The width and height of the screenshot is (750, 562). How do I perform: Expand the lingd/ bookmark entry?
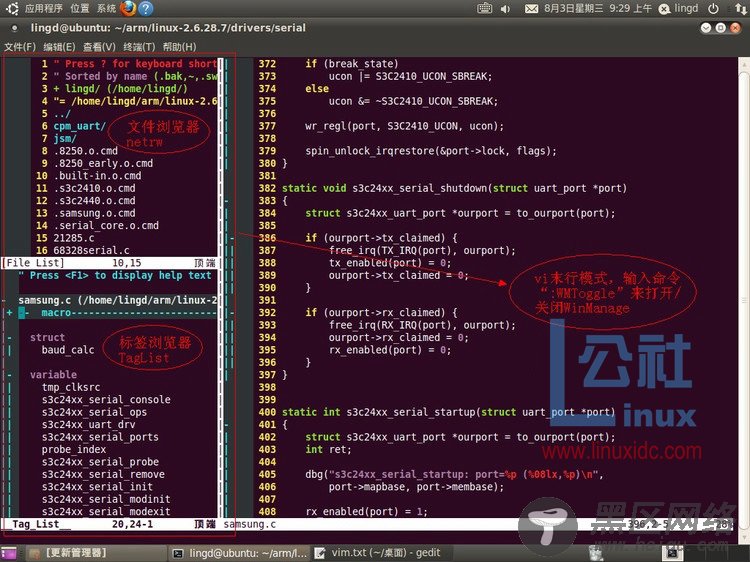click(x=120, y=88)
